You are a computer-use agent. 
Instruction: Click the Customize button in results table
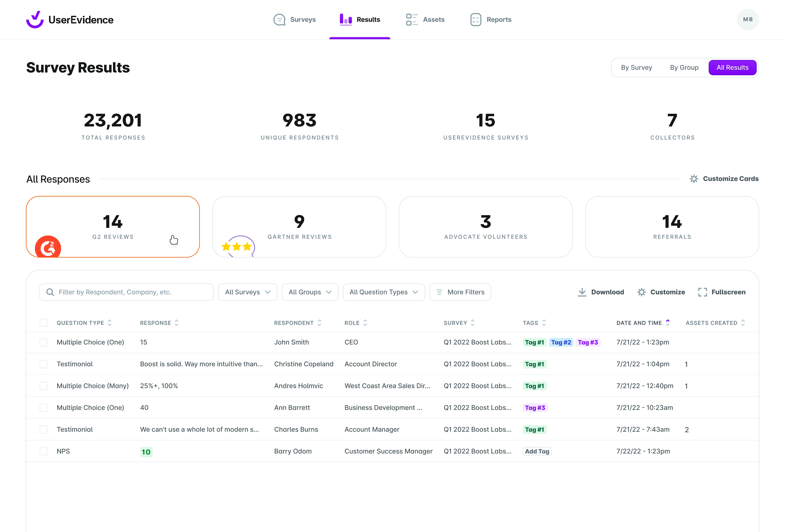[661, 292]
